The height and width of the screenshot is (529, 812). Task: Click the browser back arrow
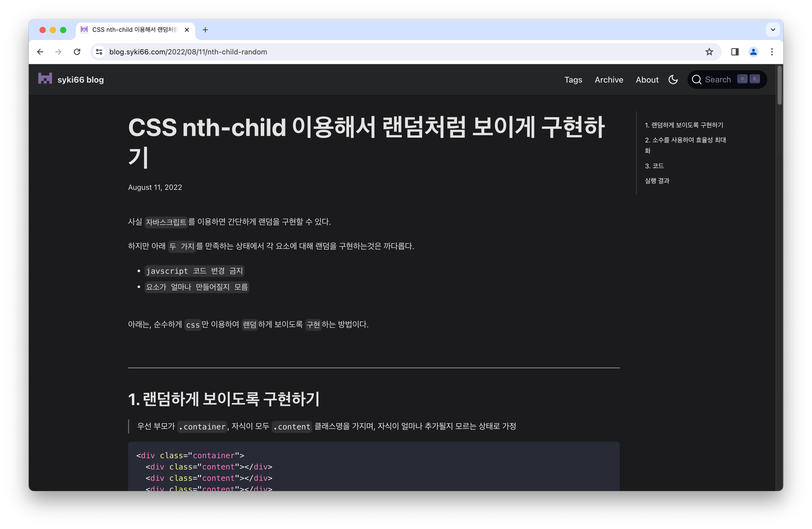coord(40,52)
